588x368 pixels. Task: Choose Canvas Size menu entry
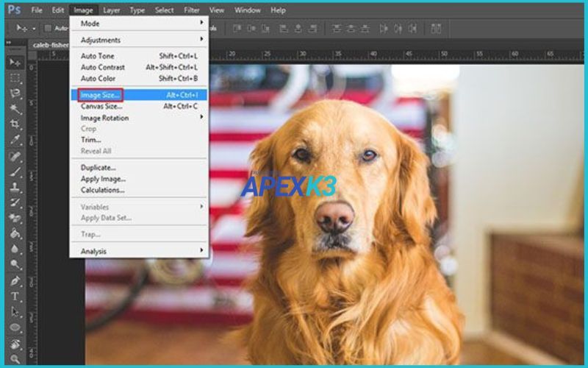[x=101, y=106]
